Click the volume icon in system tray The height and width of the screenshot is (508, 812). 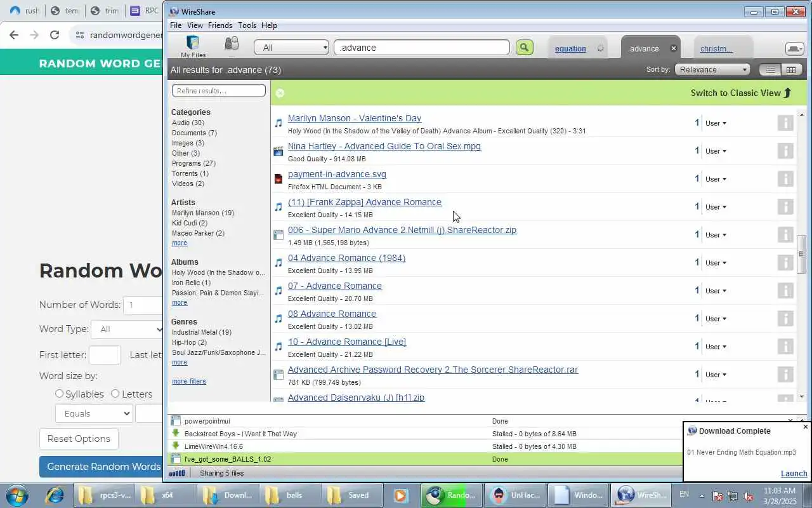tap(748, 496)
